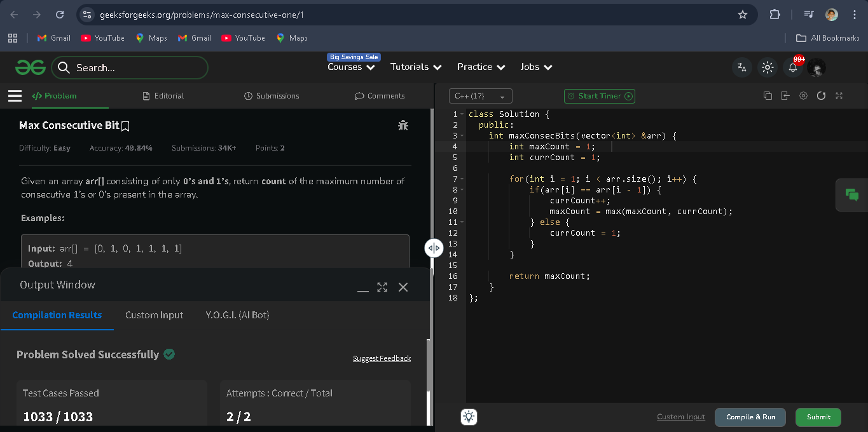
Task: Click the Suggest Feedback link
Action: (x=382, y=358)
